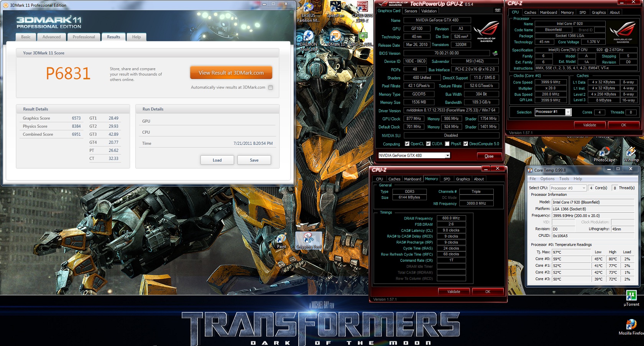This screenshot has height=346, width=644.
Task: Expand the NVIDIA GeForce GTX 480 card dropdown
Action: [447, 156]
